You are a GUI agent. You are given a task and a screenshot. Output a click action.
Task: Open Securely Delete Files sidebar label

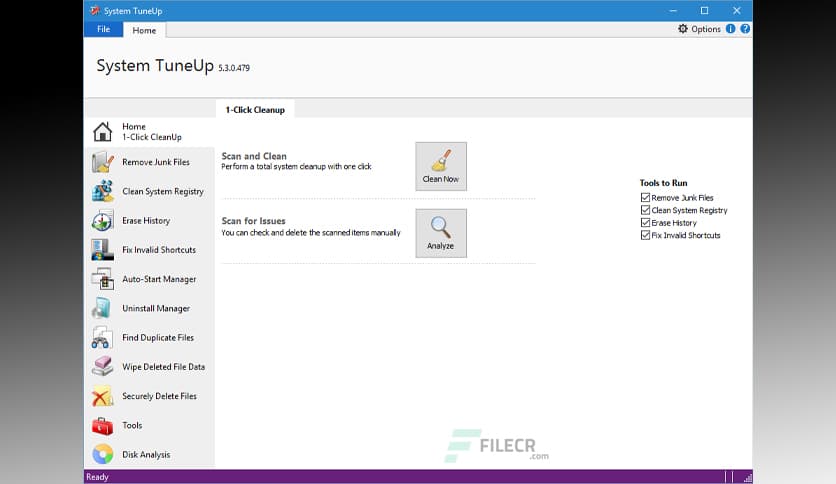point(159,396)
